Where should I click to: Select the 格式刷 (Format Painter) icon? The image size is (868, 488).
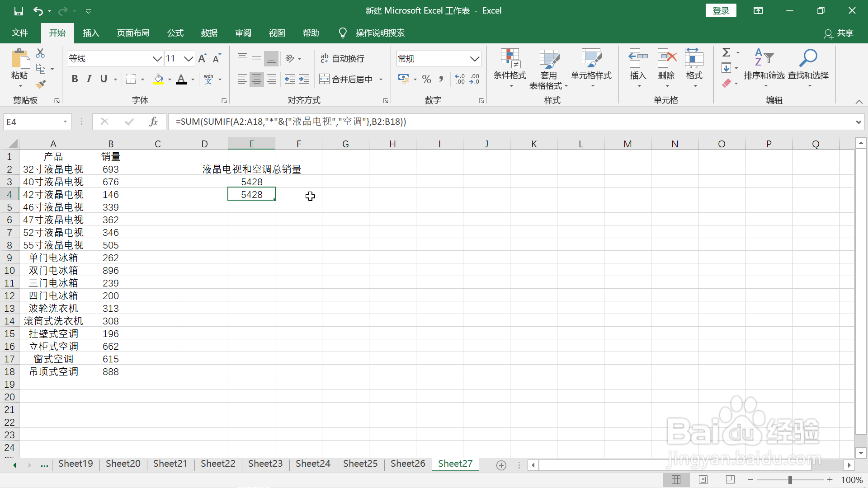click(x=41, y=84)
